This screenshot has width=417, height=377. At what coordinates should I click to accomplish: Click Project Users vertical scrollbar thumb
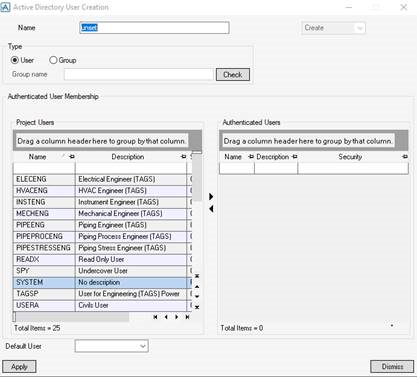[x=197, y=177]
